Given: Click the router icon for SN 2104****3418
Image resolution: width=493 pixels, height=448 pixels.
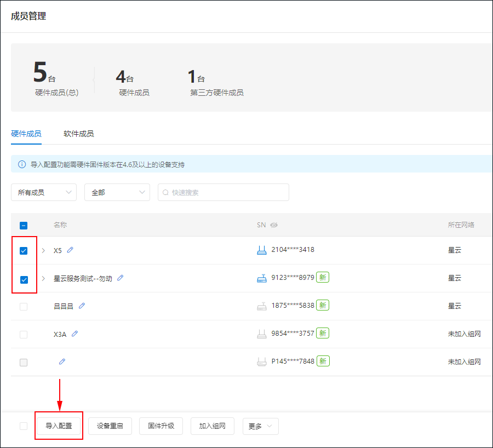Looking at the screenshot, I should [x=261, y=250].
